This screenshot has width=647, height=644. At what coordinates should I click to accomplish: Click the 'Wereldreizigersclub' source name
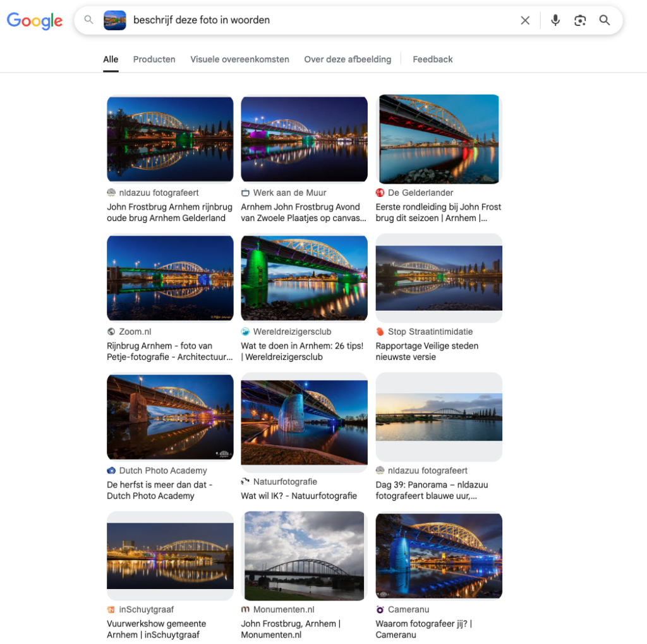click(x=292, y=331)
